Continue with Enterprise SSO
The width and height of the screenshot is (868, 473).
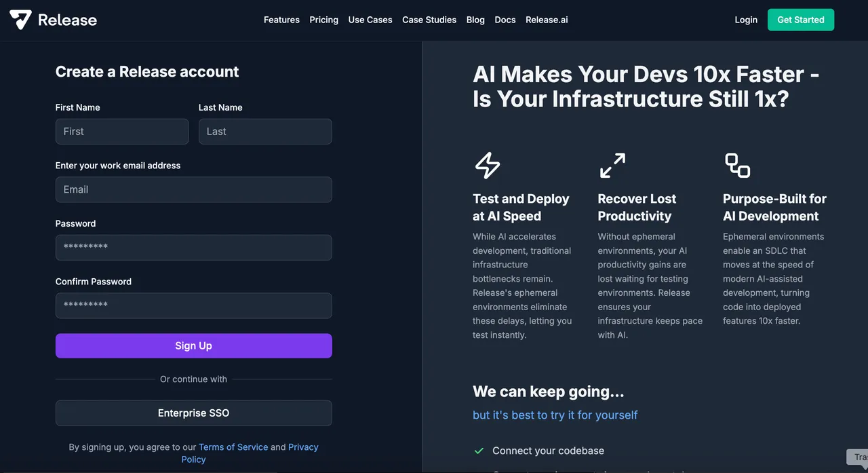tap(194, 413)
